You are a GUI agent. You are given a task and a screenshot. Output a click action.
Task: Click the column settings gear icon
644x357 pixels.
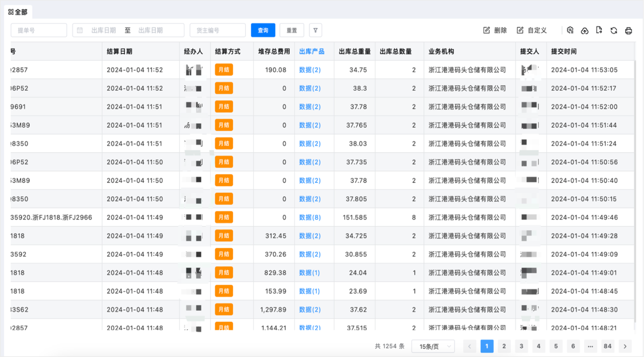pyautogui.click(x=570, y=30)
